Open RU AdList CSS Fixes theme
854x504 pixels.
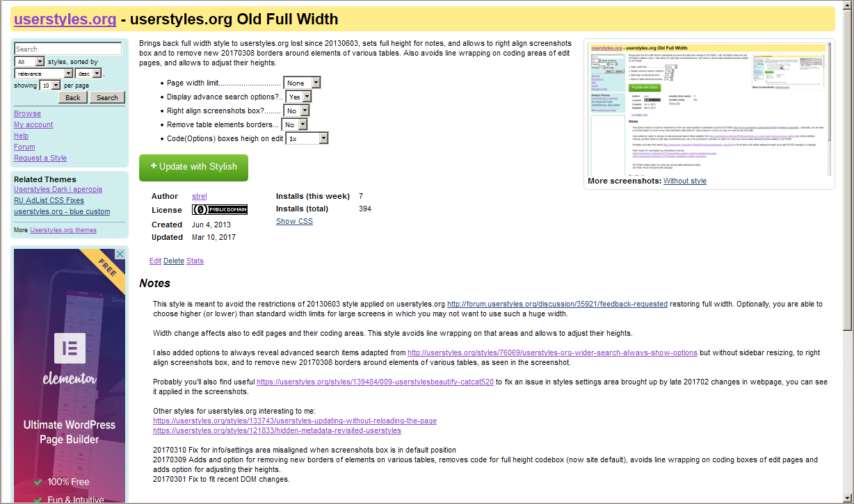tap(49, 200)
